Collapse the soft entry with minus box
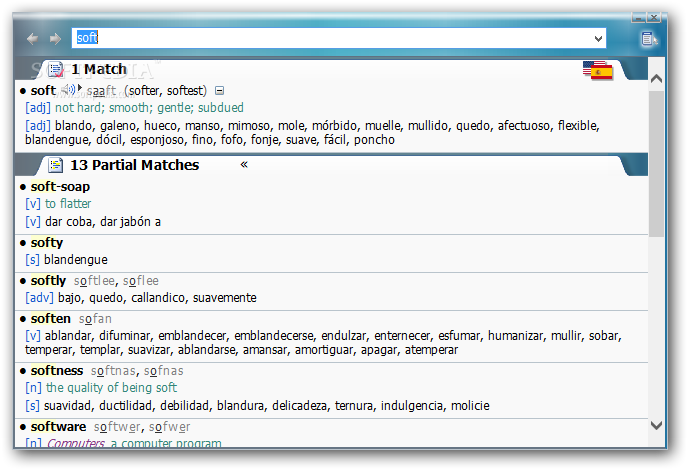This screenshot has width=688, height=470. coord(219,91)
